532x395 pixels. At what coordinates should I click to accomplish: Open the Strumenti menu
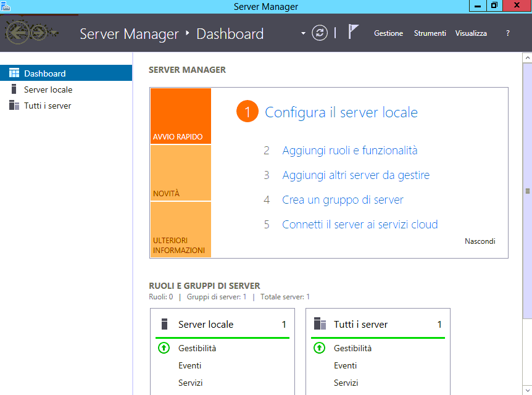pos(430,33)
